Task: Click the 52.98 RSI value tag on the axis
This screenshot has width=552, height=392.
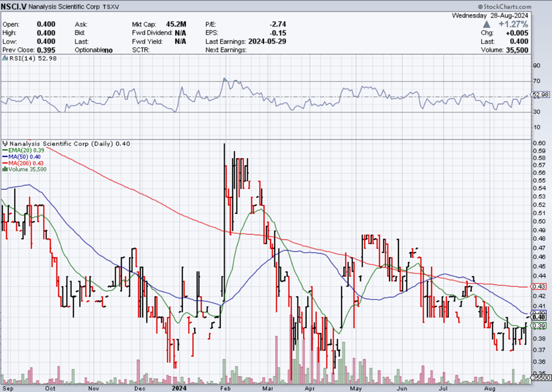Action: [541, 95]
